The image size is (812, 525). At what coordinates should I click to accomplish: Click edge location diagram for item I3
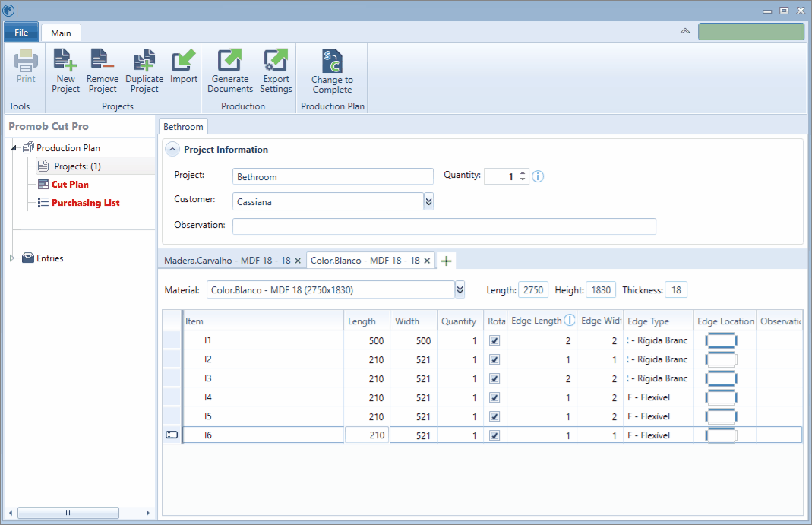tap(721, 378)
